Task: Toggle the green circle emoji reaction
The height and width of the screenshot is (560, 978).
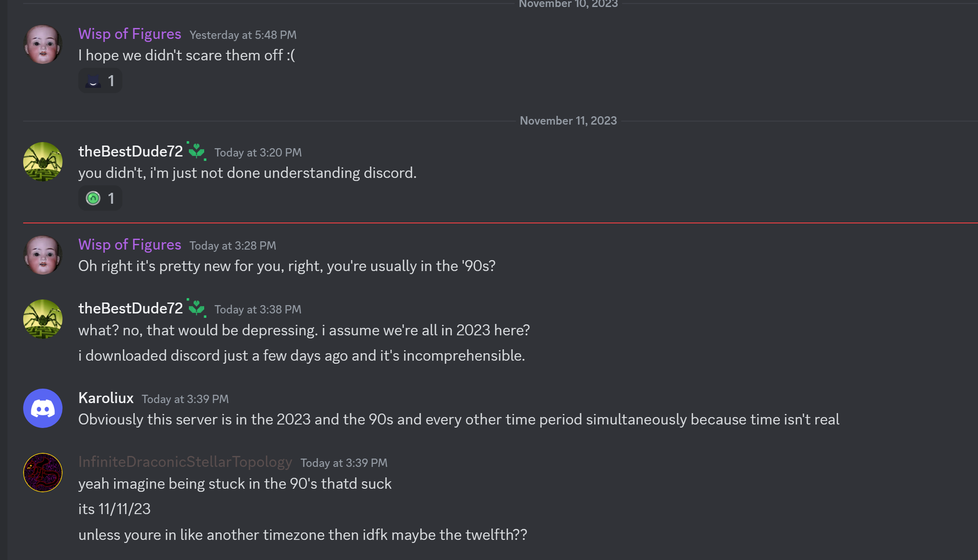Action: (100, 198)
